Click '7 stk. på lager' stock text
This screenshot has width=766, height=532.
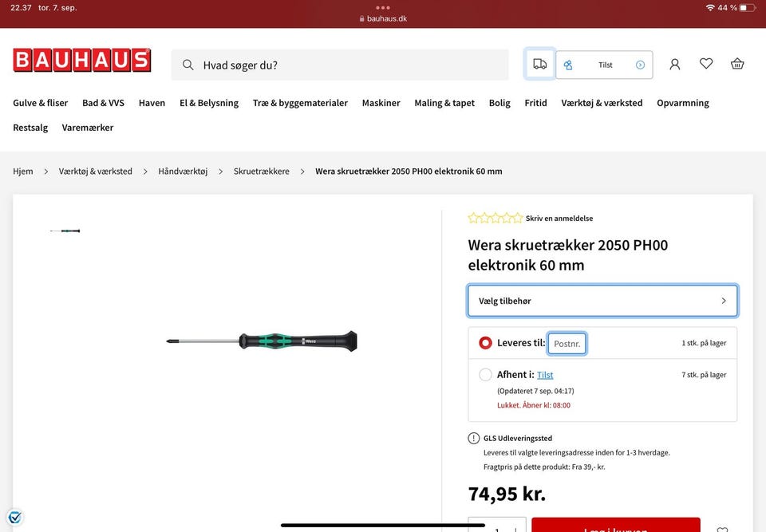tap(704, 375)
